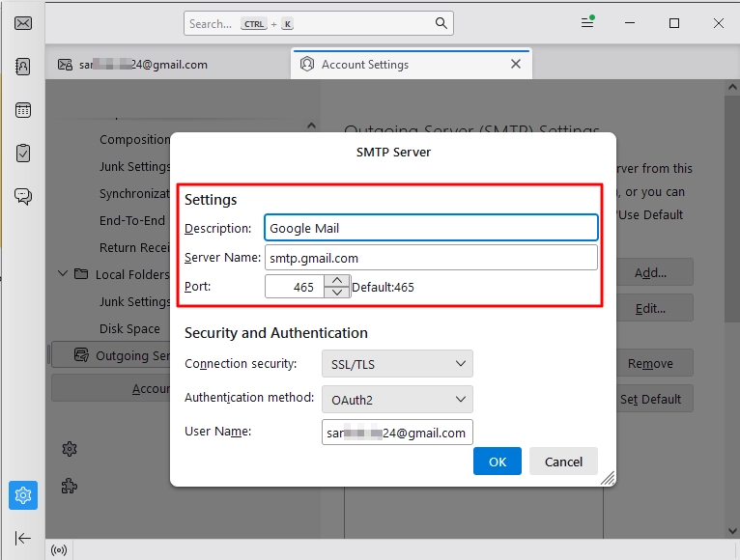The image size is (740, 560).
Task: Collapse the spaces toolbar arrow
Action: click(x=22, y=538)
